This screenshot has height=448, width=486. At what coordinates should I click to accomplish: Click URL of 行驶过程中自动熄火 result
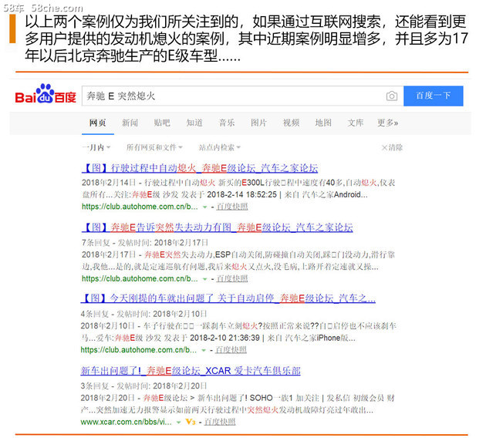(x=140, y=207)
